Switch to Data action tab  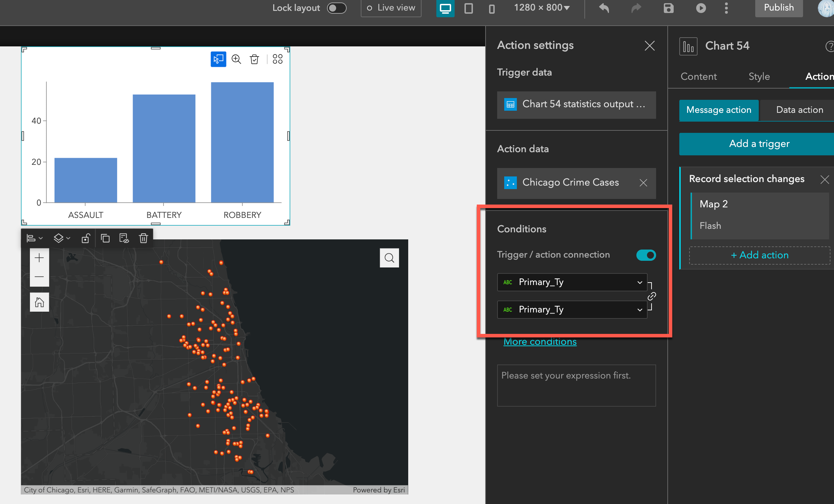tap(799, 110)
